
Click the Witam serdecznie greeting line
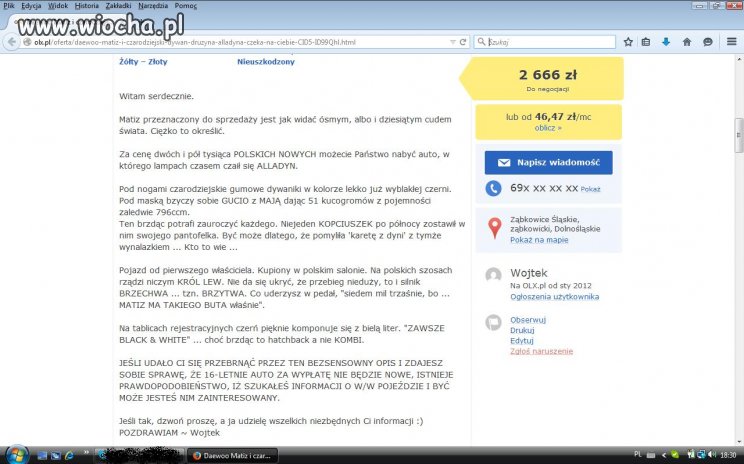tap(156, 96)
